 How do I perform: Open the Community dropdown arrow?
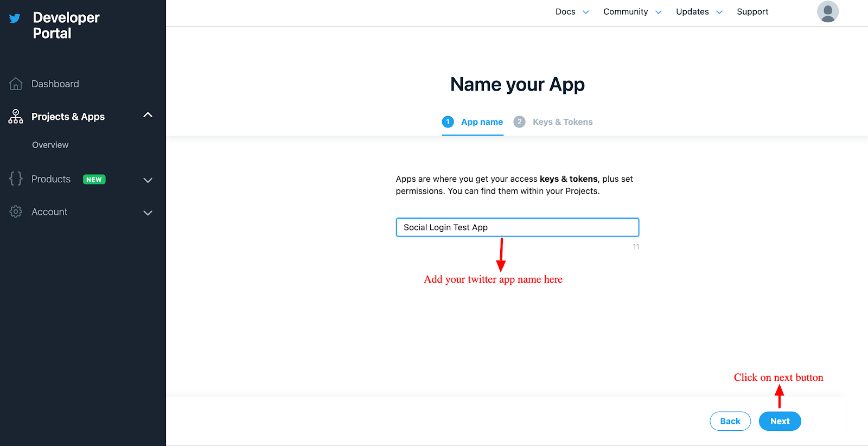pos(659,12)
